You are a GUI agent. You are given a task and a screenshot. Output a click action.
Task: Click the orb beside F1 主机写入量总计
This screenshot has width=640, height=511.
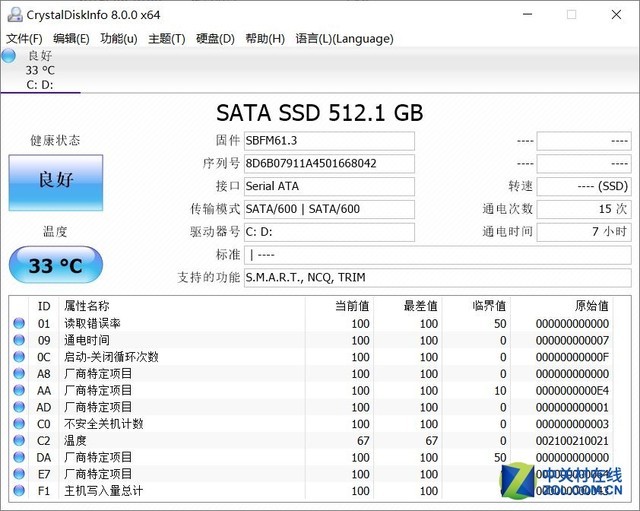(19, 491)
